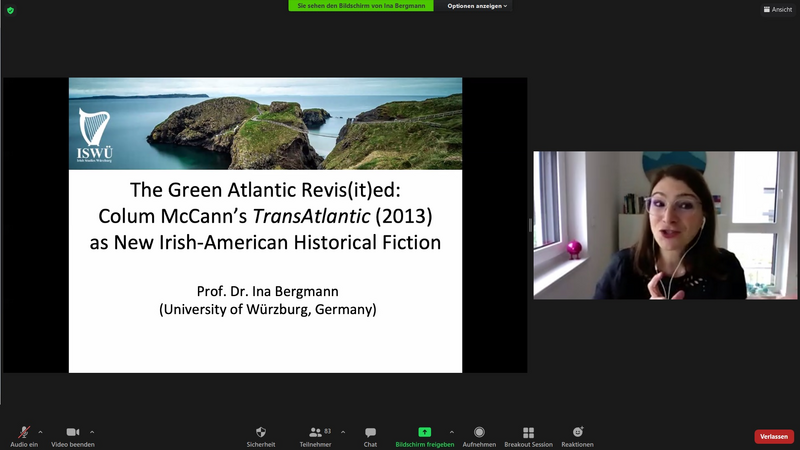The image size is (800, 450).
Task: Open the Reaktionen emoji menu
Action: pos(577,432)
